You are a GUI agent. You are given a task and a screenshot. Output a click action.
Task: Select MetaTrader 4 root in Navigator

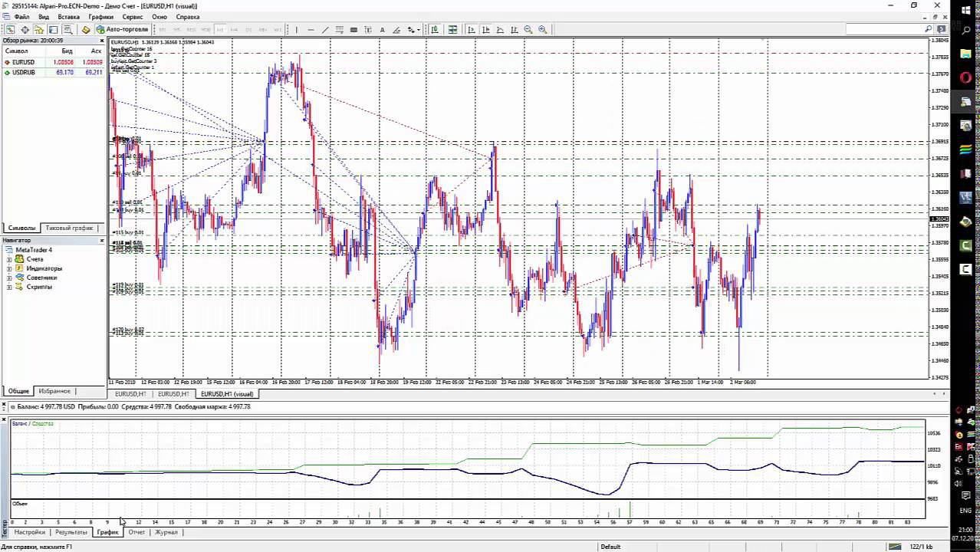[34, 250]
